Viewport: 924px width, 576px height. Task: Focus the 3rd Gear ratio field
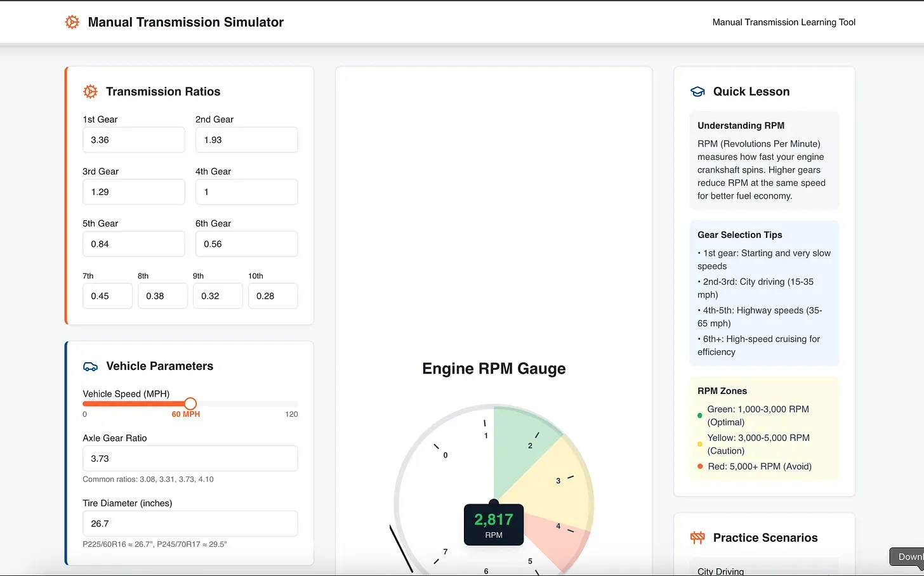133,192
